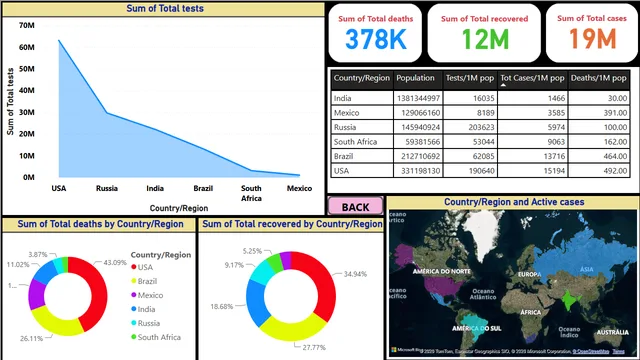Click the 18.68% blue recovered donut slice
Screen dimensions: 640x360
[x=256, y=303]
